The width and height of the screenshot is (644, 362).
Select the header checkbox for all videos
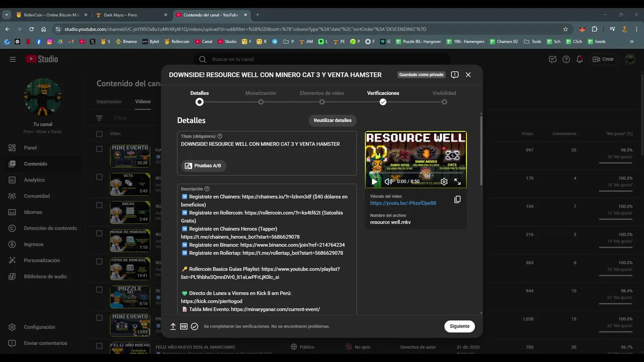tap(99, 134)
